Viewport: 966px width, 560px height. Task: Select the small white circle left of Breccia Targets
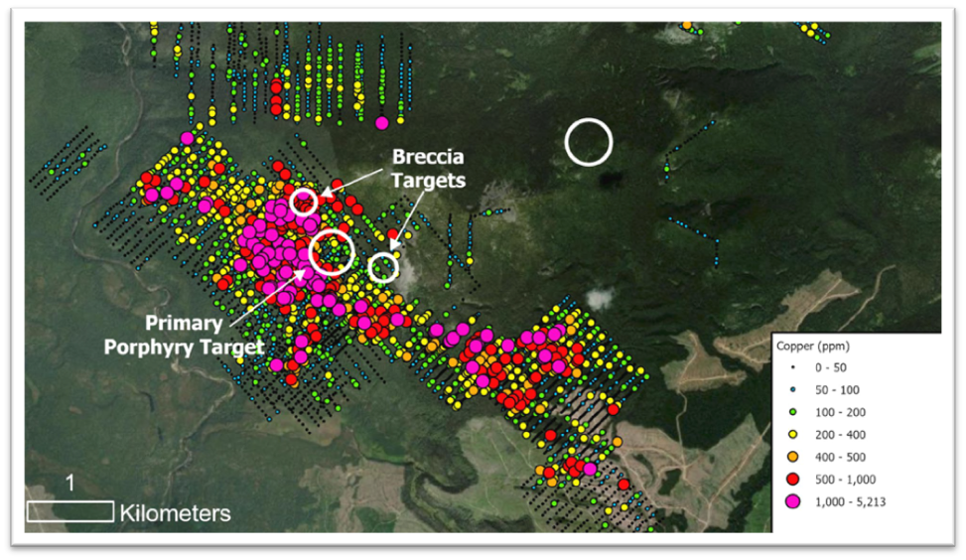[x=305, y=202]
